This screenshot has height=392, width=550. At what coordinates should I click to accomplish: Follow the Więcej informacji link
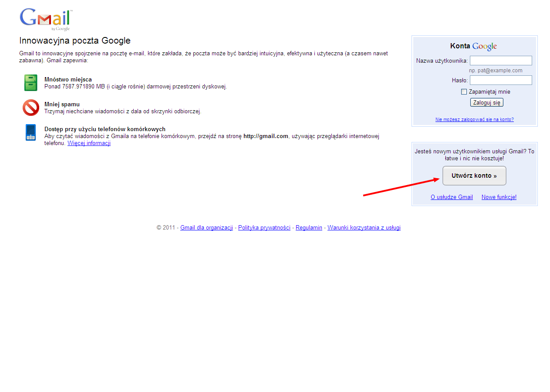89,143
